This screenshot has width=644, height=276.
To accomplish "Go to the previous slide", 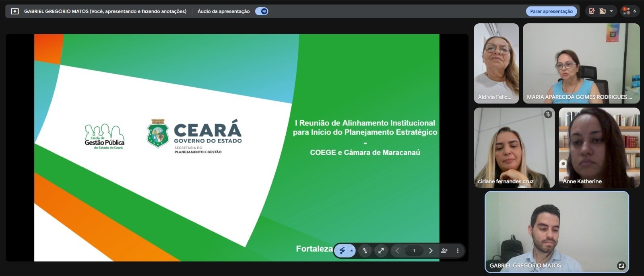I will pyautogui.click(x=397, y=251).
